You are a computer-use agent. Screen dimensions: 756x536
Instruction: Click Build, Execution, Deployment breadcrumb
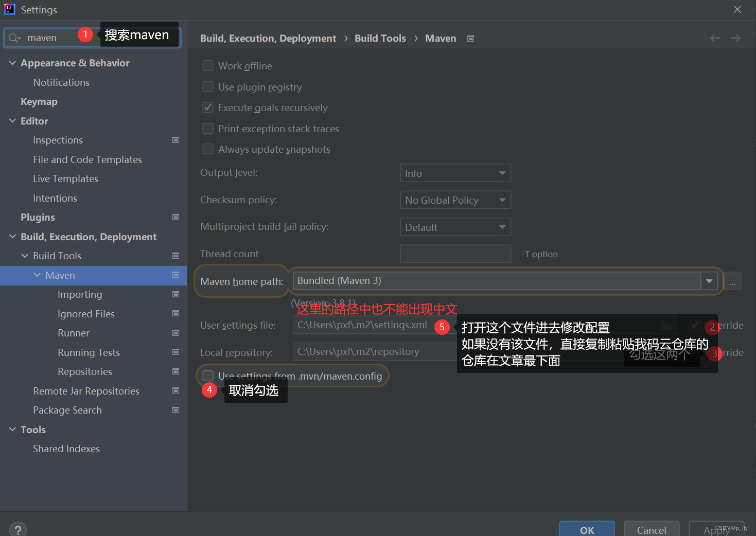268,38
